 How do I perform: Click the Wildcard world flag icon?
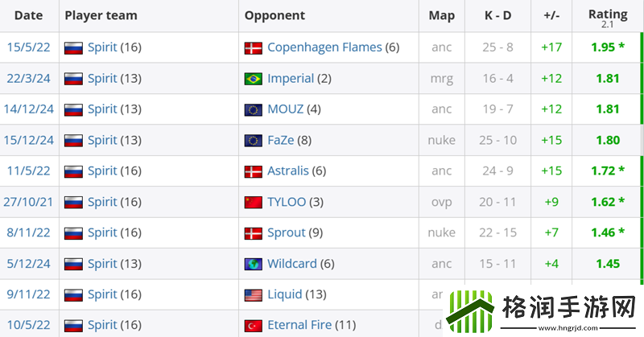(x=254, y=264)
